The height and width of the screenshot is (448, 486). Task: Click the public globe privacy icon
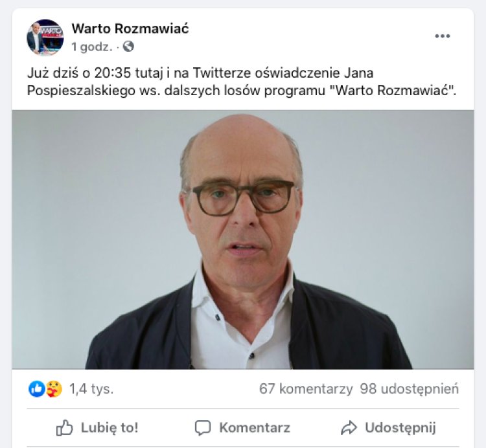pyautogui.click(x=128, y=47)
